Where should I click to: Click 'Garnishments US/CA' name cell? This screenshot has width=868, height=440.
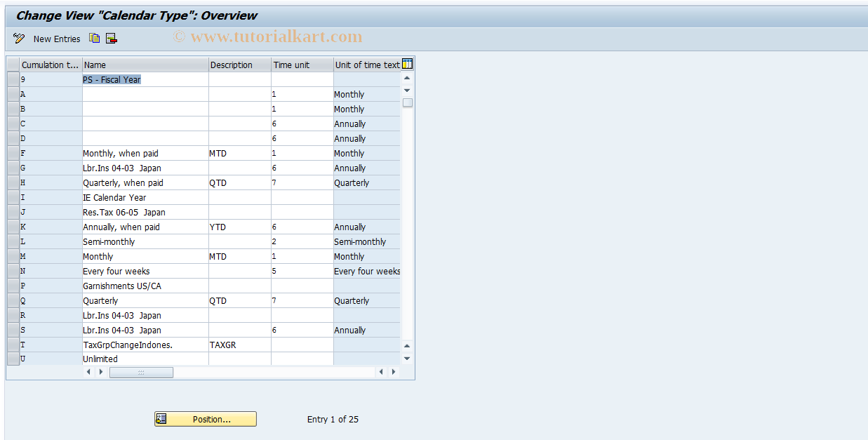145,286
